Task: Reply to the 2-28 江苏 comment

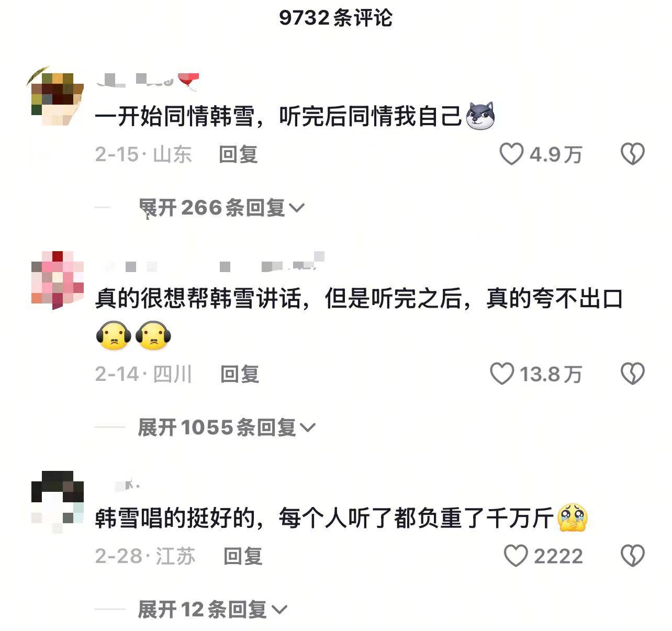Action: (243, 556)
